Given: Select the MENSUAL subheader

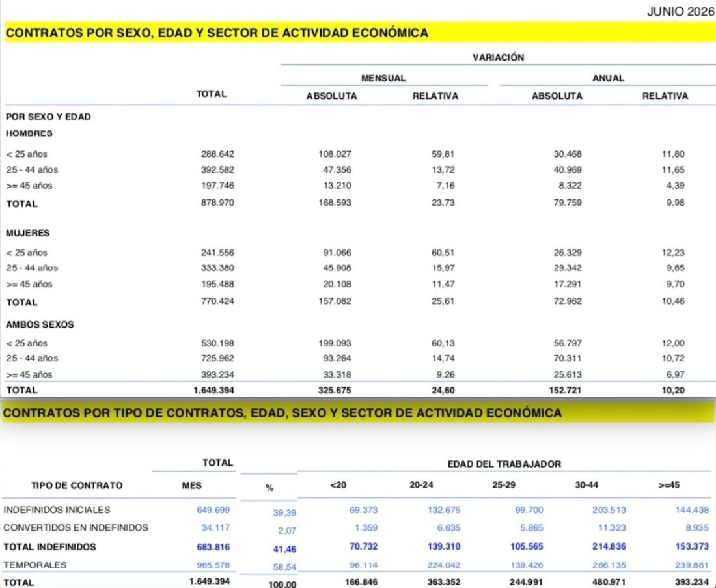Looking at the screenshot, I should point(383,78).
